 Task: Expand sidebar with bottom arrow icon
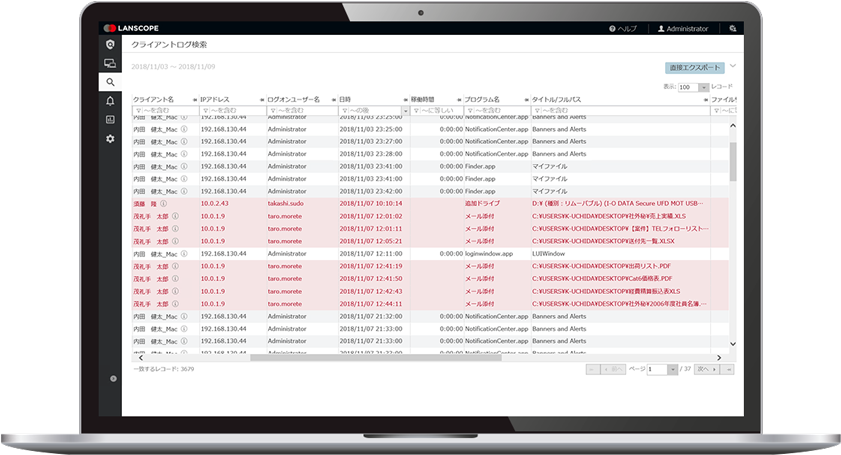113,379
